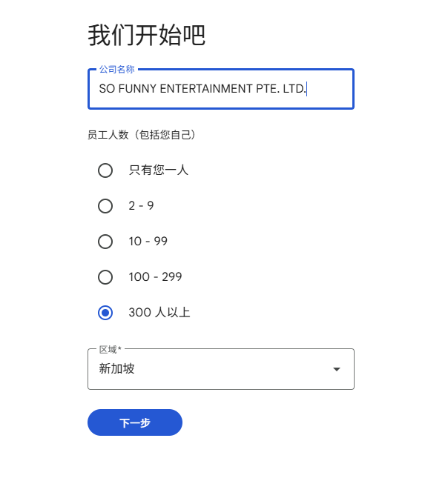Click the '10 - 99' option label text
The image size is (448, 481).
(x=148, y=242)
